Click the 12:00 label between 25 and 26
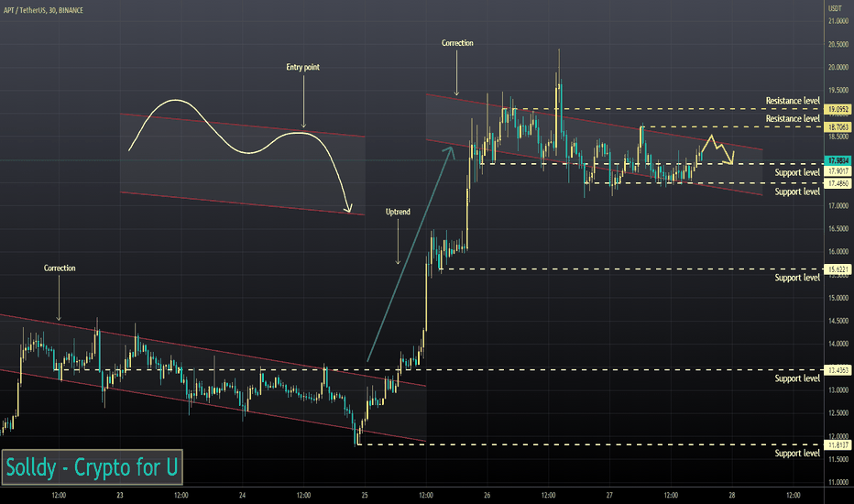854x504 pixels. [x=426, y=495]
